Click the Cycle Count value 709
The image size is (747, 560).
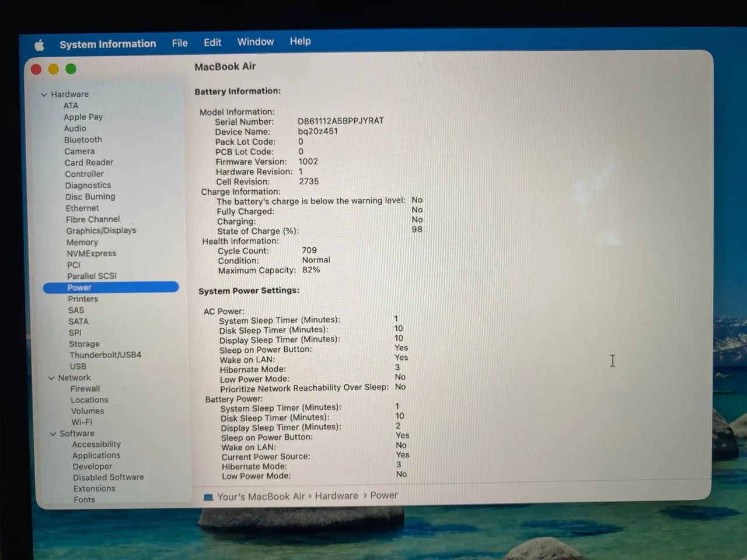tap(309, 250)
